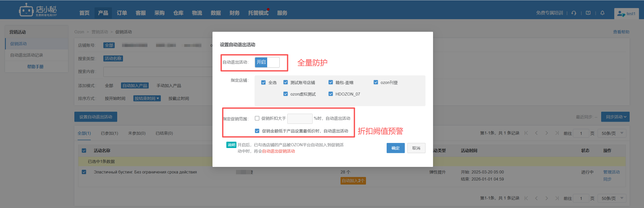The height and width of the screenshot is (208, 644).
Task: Switch to the 已参加(1) tab
Action: [109, 133]
